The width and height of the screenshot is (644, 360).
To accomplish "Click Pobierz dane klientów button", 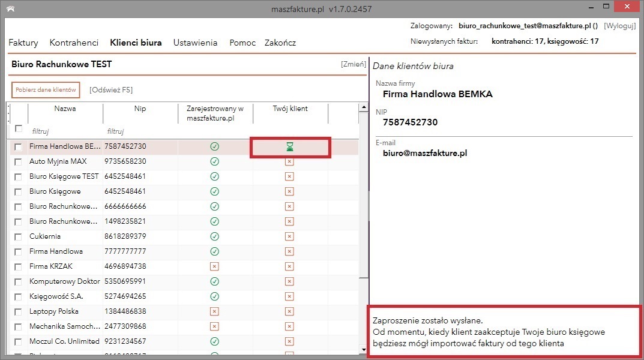I will coord(46,90).
